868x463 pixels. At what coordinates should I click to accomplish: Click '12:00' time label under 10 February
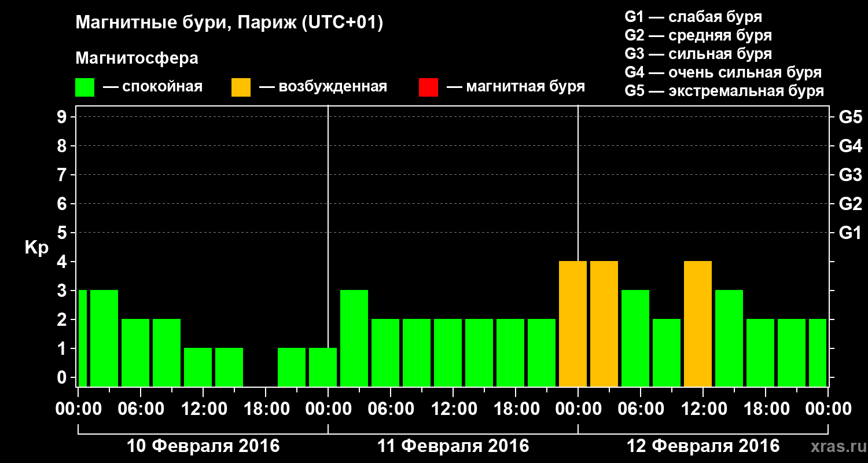(x=203, y=409)
